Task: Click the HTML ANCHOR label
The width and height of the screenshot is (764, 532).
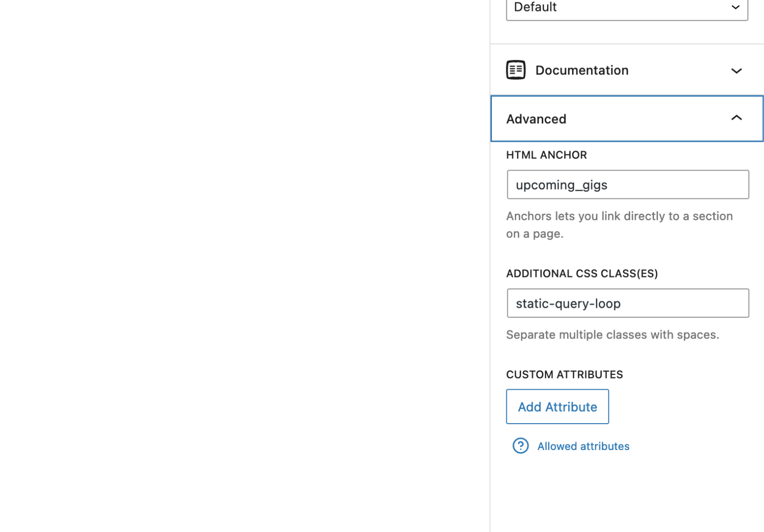Action: point(546,155)
